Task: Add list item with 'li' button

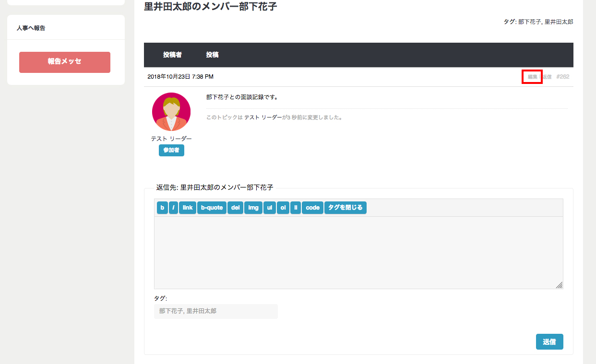Action: click(x=296, y=208)
